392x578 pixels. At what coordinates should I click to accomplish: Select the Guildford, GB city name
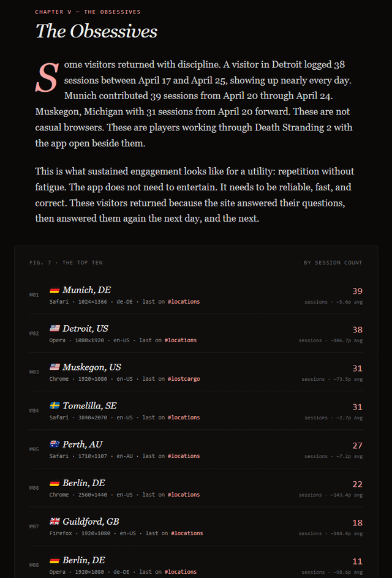(91, 522)
